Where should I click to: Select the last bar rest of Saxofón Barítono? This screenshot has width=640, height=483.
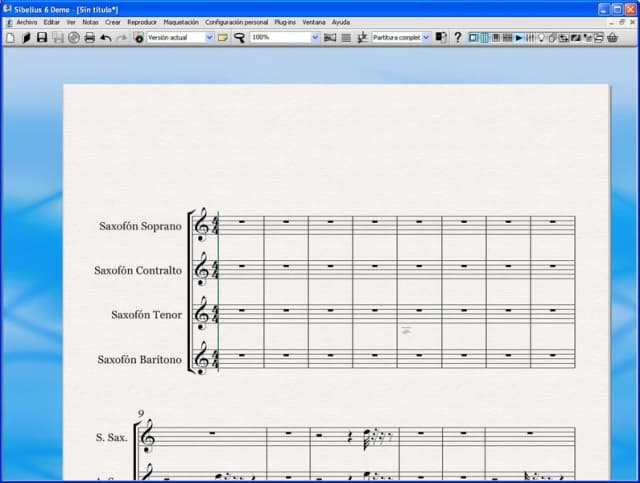click(x=553, y=355)
